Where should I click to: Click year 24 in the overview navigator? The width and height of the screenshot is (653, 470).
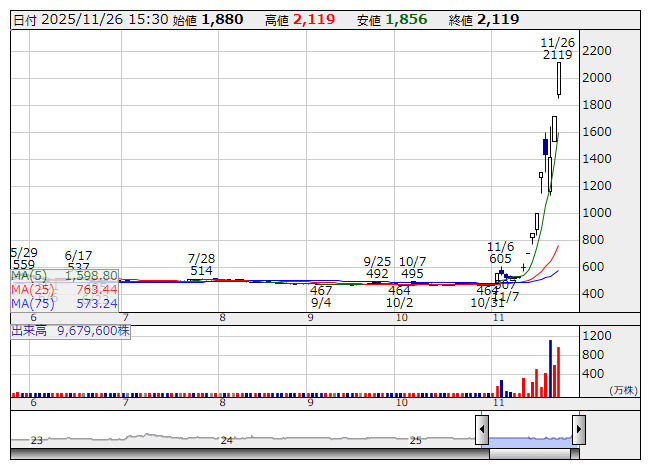[227, 440]
